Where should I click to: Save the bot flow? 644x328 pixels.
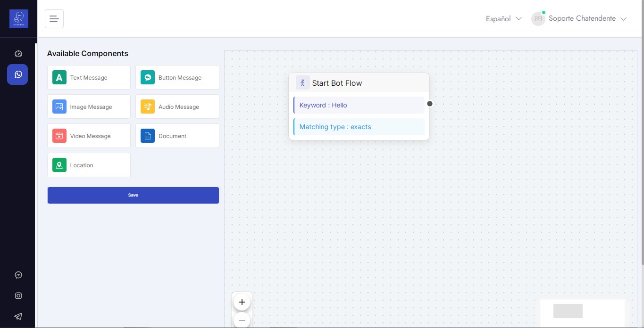pos(133,195)
